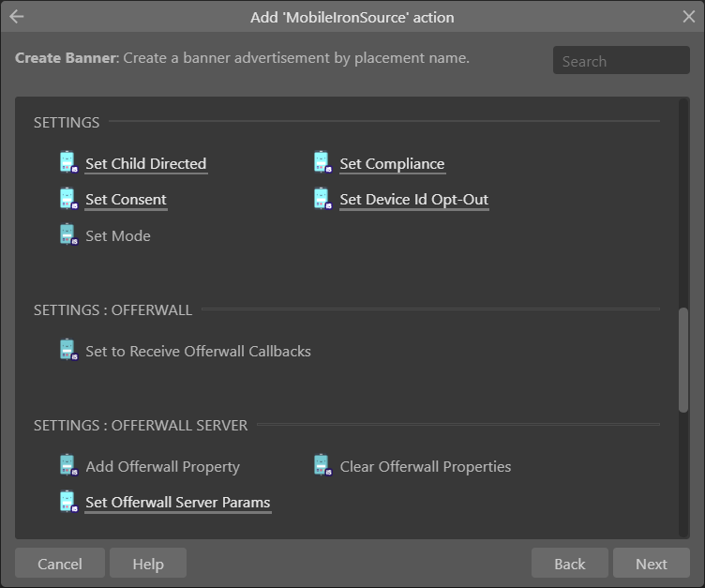Viewport: 705px width, 588px height.
Task: Click the icon beside Set Child Directed
Action: pos(68,162)
